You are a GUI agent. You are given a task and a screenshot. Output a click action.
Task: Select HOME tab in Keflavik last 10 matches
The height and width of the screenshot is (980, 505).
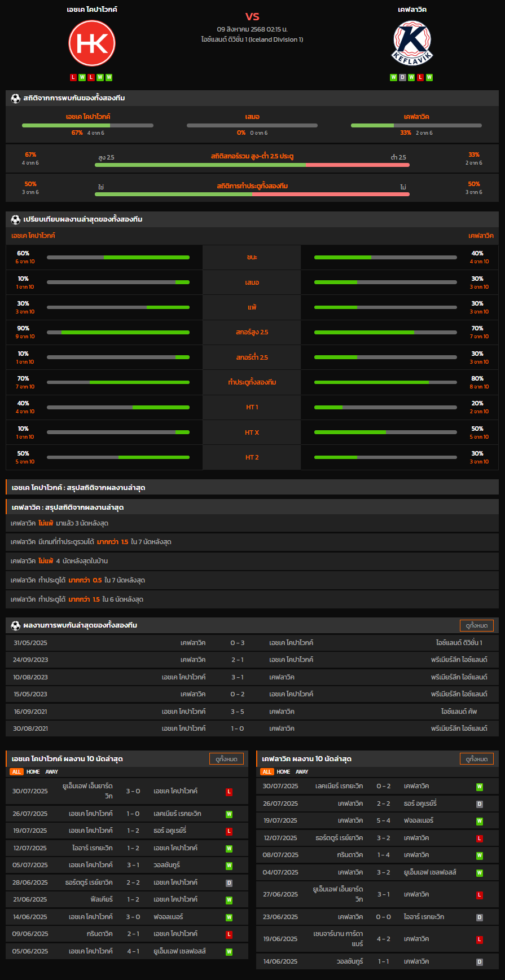pyautogui.click(x=284, y=772)
